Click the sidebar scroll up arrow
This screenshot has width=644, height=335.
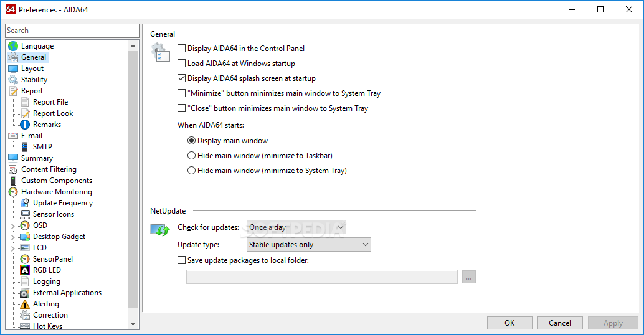[x=133, y=46]
